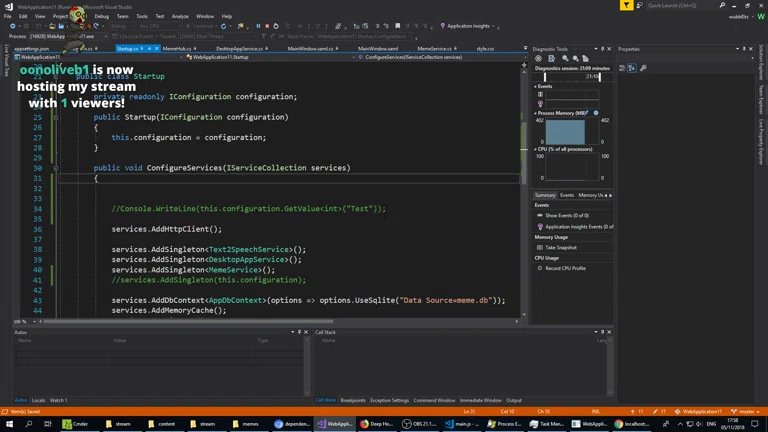The image size is (768, 432).
Task: Click the browser refresh toolbar icon
Action: tap(223, 26)
